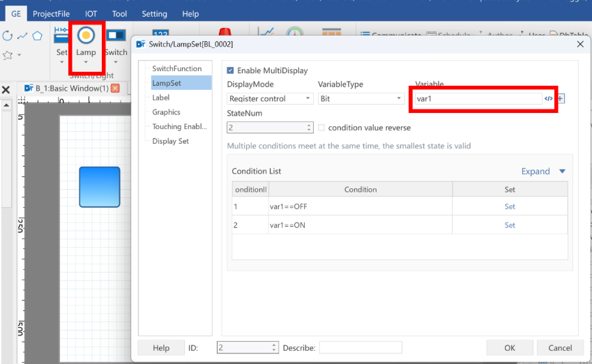Click the orange table ribbon icon

[x=331, y=32]
